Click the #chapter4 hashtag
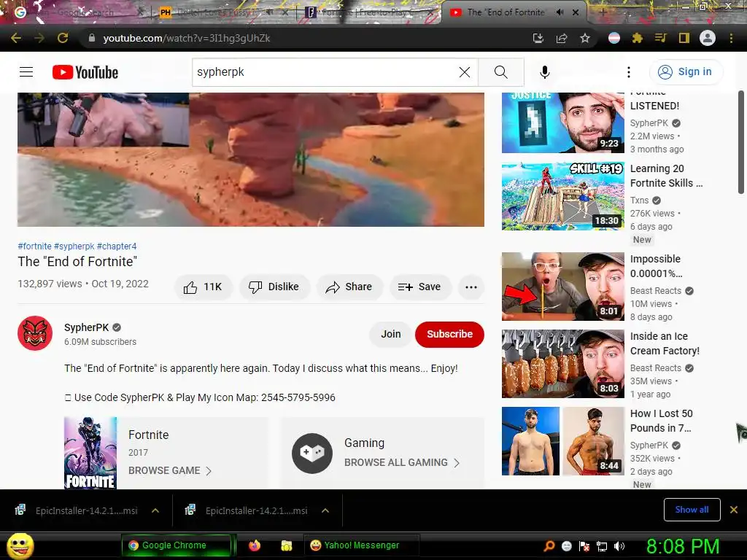This screenshot has height=560, width=747. pos(117,246)
